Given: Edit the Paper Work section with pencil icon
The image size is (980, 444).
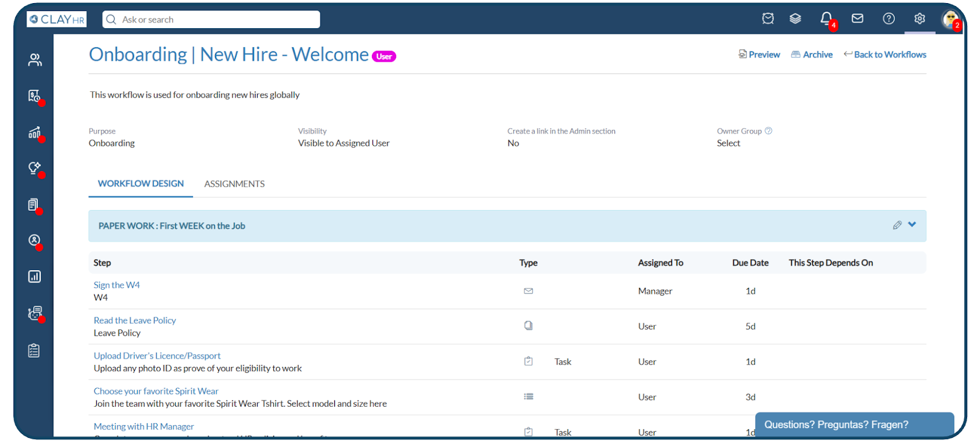Looking at the screenshot, I should point(897,225).
